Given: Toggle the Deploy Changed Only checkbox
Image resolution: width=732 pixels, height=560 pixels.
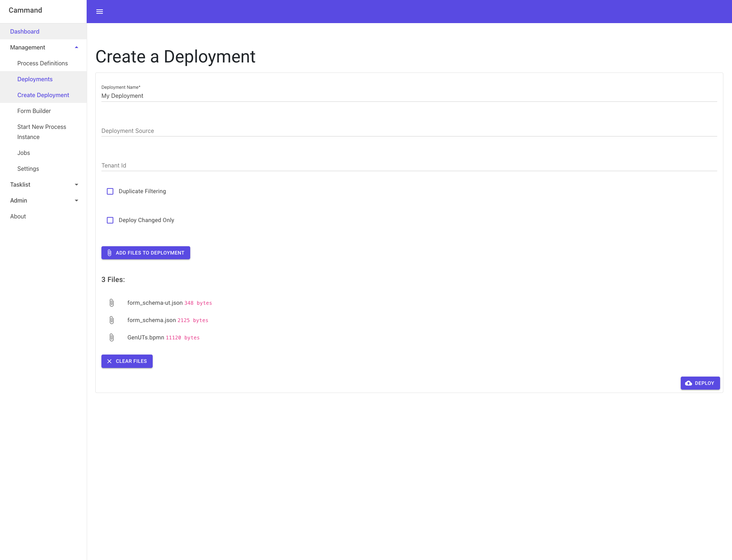Looking at the screenshot, I should coord(110,220).
